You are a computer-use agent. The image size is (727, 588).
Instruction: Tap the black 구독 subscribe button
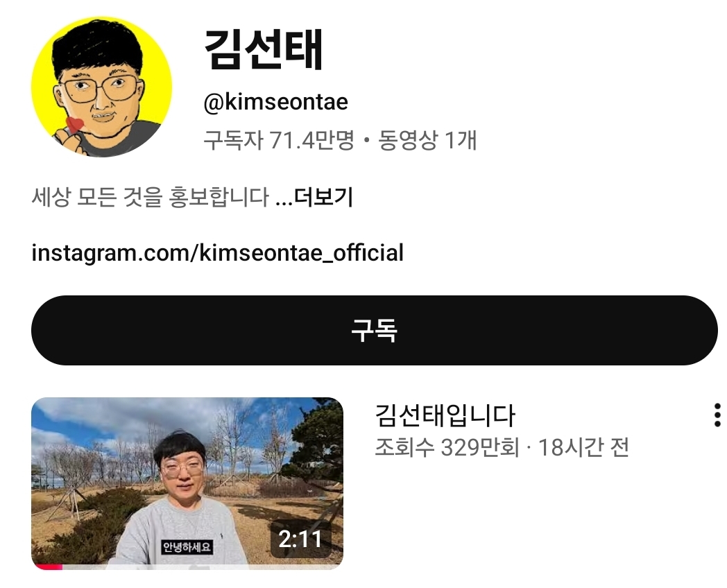374,330
